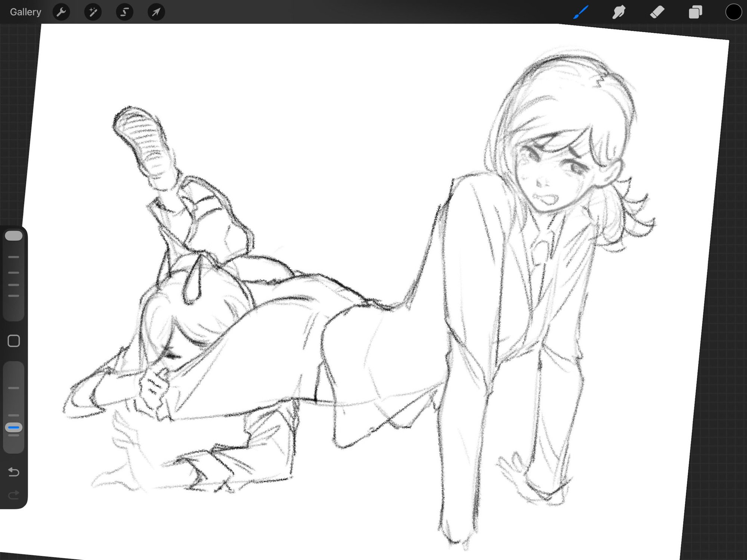Activate the Selection tool
Viewport: 747px width, 560px height.
tap(124, 12)
